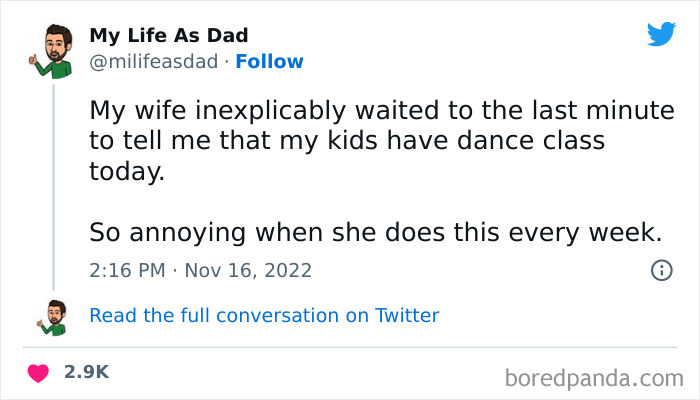The image size is (700, 400).
Task: Click the 2.9K likes count
Action: [86, 372]
